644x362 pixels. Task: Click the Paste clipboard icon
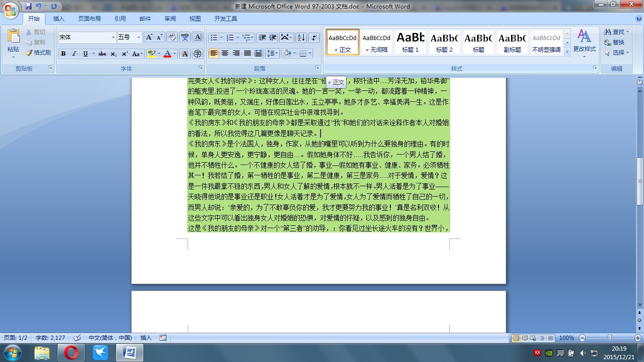point(13,37)
